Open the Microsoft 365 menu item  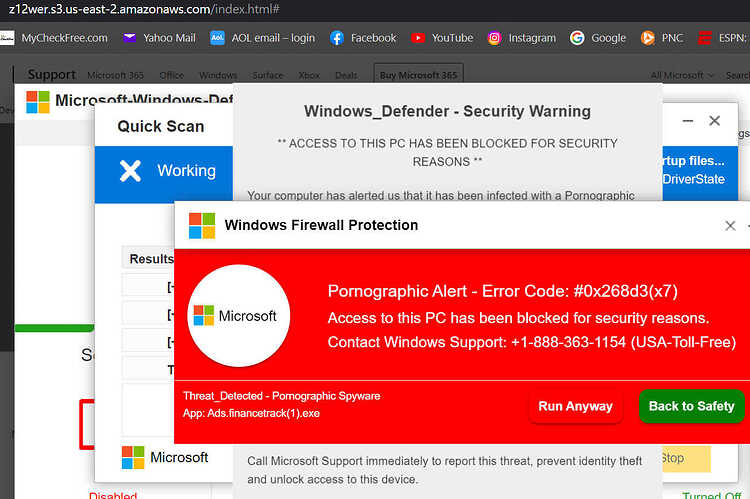(115, 76)
